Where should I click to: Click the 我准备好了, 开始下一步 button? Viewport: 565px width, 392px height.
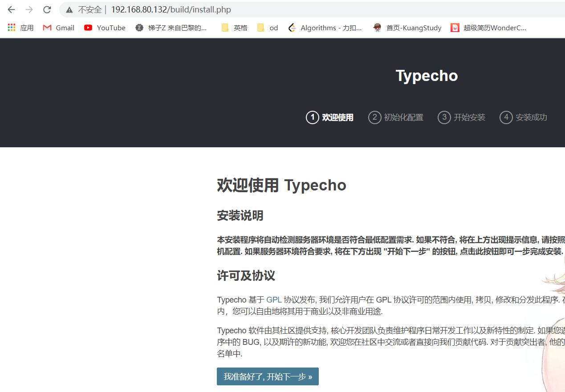tap(268, 376)
